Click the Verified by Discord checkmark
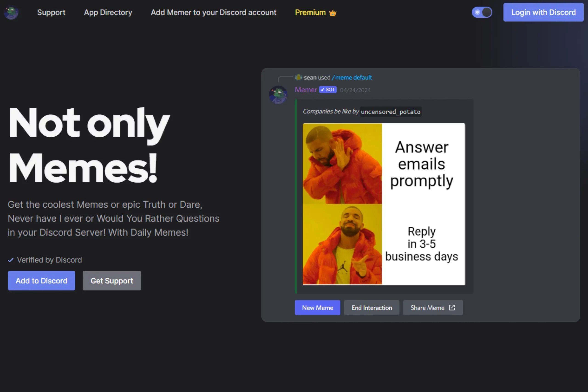588x392 pixels. pos(11,260)
